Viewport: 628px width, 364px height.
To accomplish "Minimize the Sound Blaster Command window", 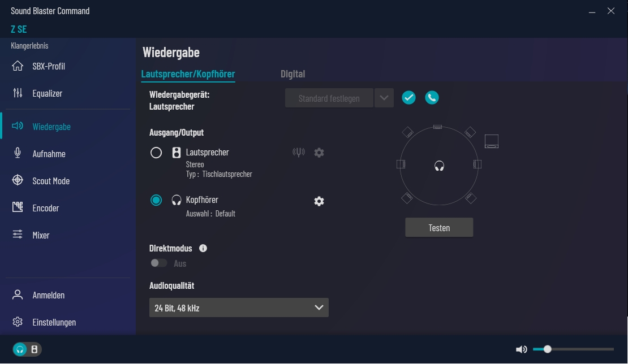I will 592,11.
